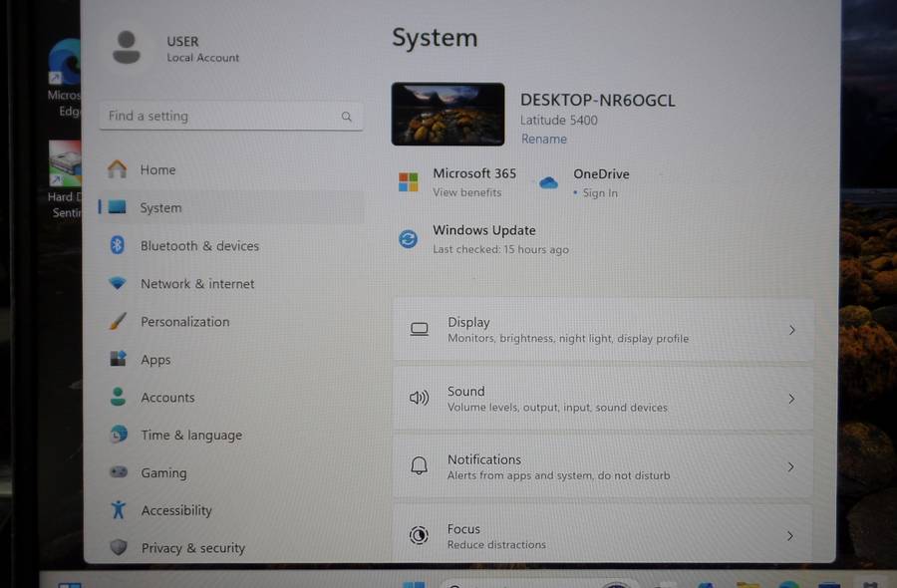
Task: Click the Windows Update icon
Action: click(407, 238)
